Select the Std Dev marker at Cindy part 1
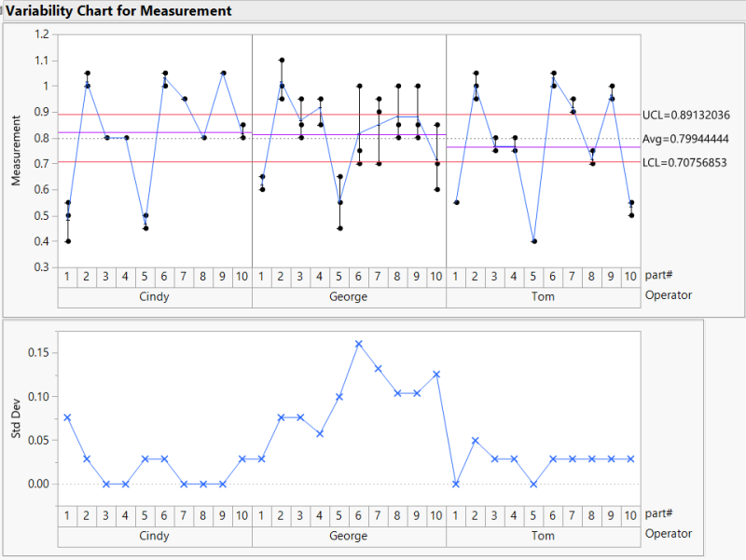The width and height of the screenshot is (746, 560). [x=65, y=417]
